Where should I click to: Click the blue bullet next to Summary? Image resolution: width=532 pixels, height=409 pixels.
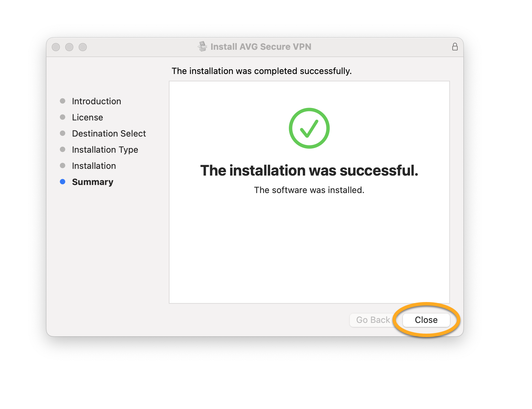coord(63,182)
